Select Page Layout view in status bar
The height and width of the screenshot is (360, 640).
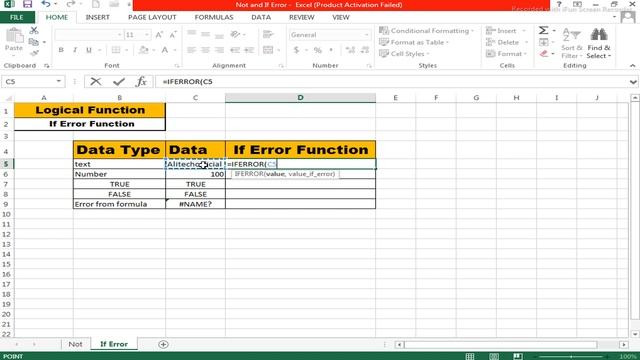tap(494, 356)
